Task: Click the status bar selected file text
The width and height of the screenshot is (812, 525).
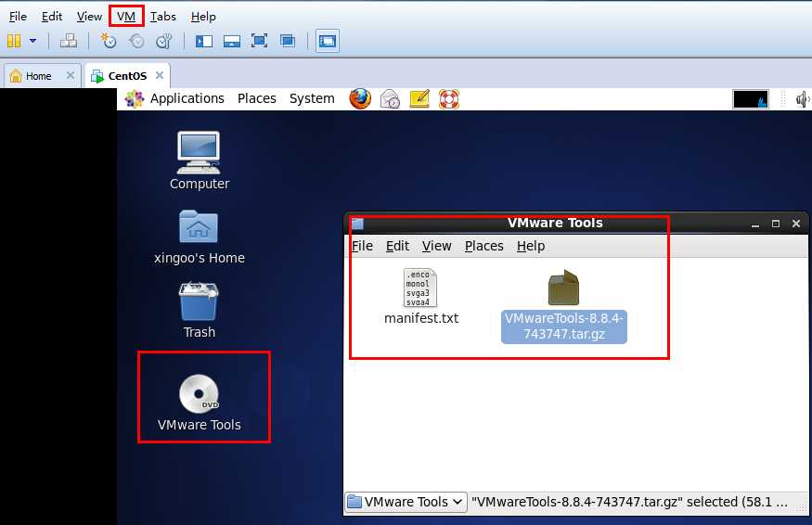Action: [x=629, y=502]
